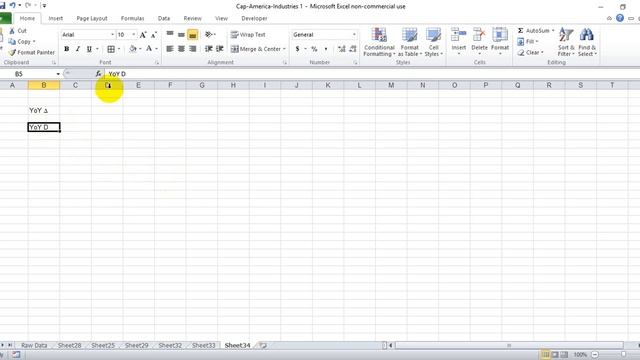Center text horizontally
This screenshot has width=640, height=360.
pyautogui.click(x=181, y=49)
